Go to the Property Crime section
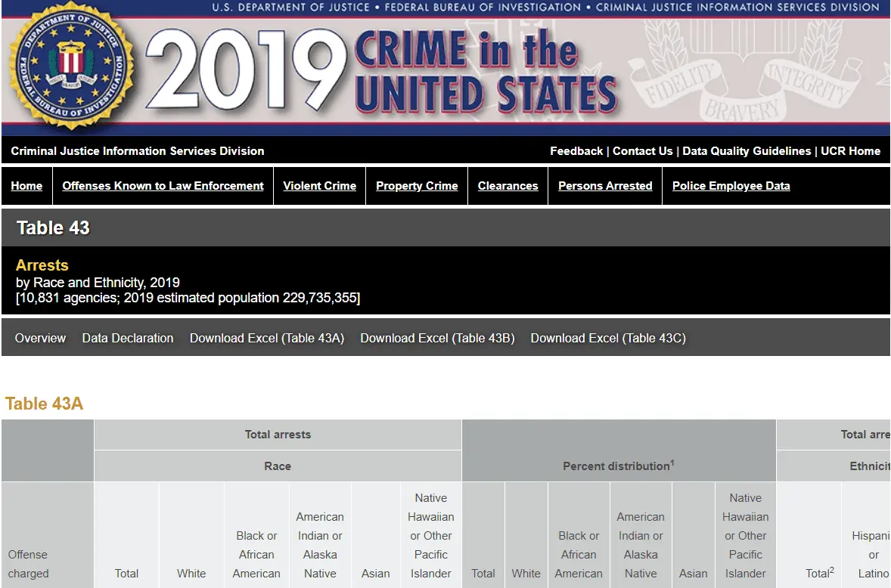Image resolution: width=891 pixels, height=588 pixels. [417, 186]
